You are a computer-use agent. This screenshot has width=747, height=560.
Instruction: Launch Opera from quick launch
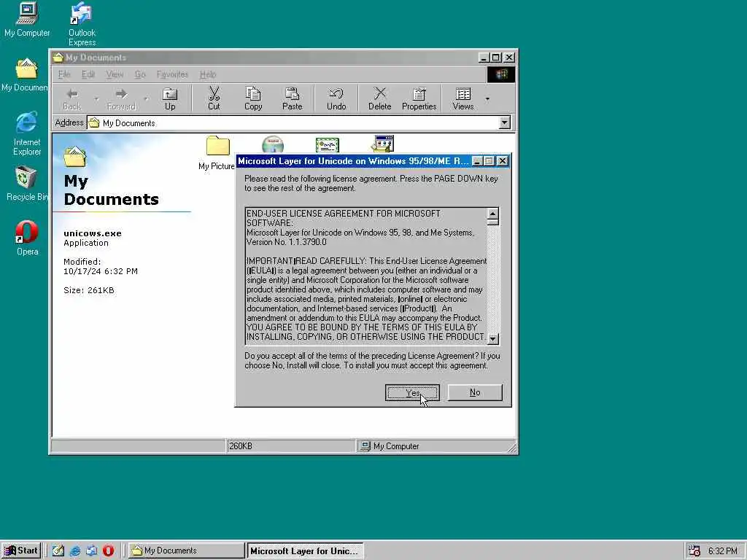108,551
